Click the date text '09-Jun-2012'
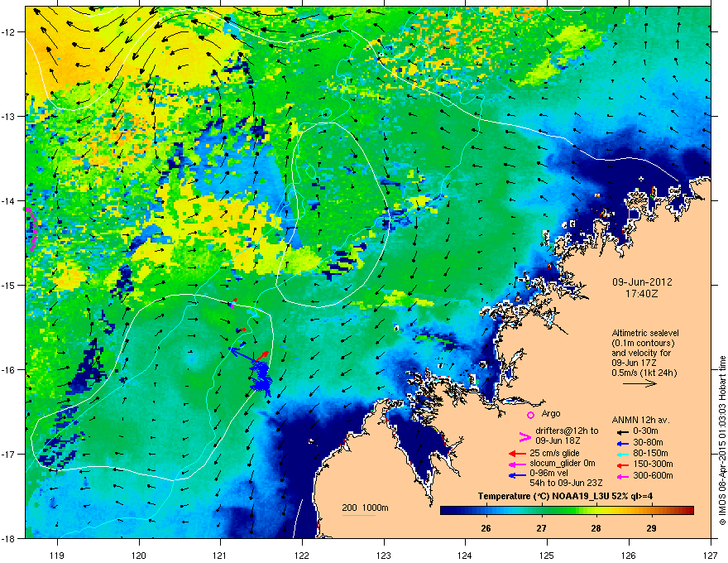728x563 pixels. click(x=642, y=282)
